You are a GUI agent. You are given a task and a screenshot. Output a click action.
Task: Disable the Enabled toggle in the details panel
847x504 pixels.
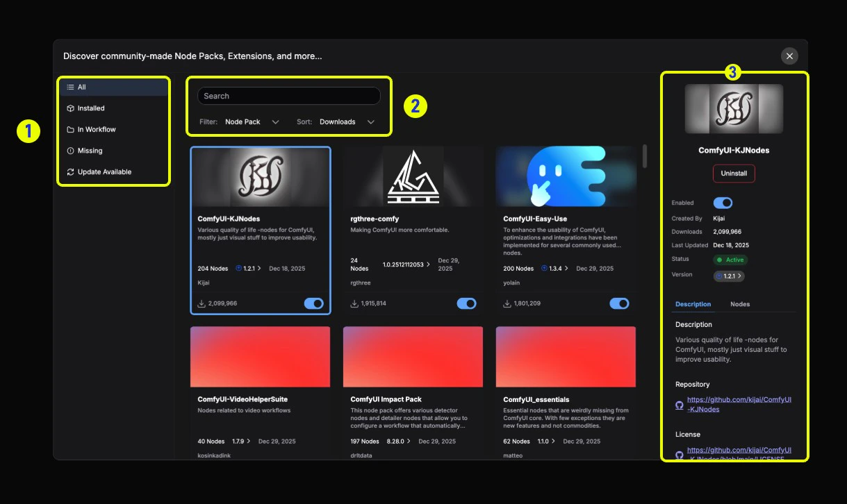click(723, 202)
